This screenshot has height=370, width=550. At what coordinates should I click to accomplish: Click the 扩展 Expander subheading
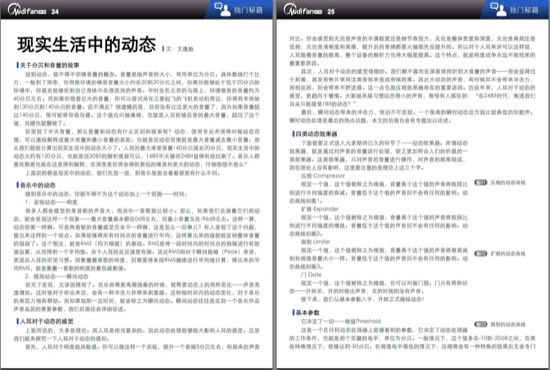tap(320, 209)
